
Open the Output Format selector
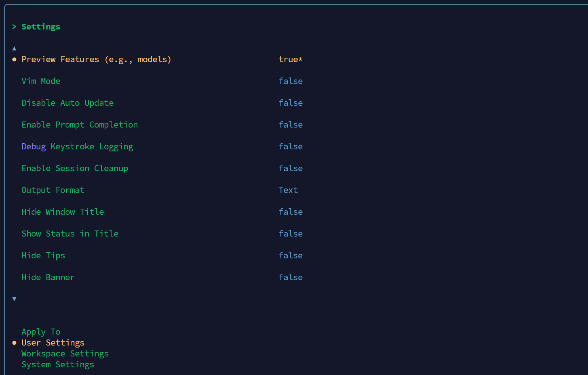(x=53, y=190)
